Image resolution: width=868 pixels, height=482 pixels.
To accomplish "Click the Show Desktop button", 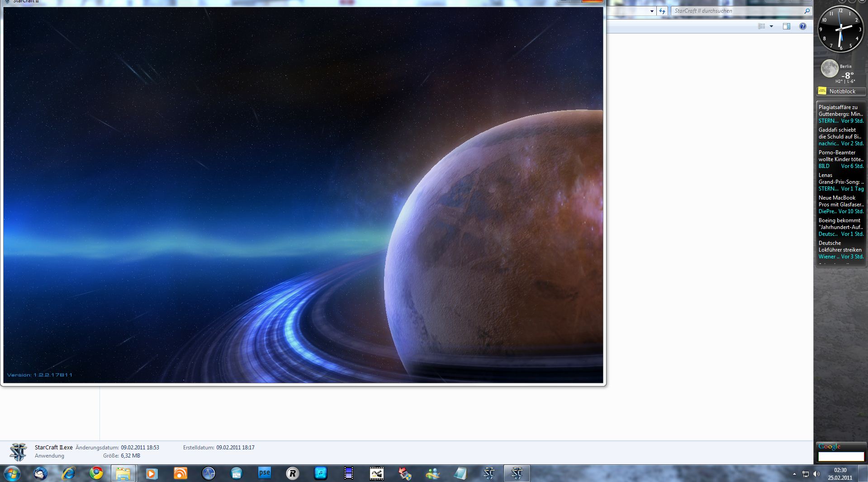I will pyautogui.click(x=863, y=473).
